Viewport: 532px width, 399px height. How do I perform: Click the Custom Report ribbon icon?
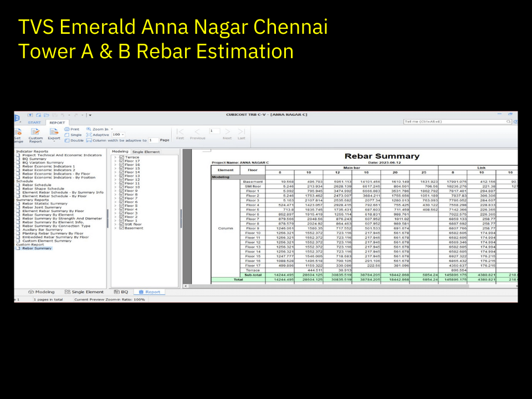35,132
